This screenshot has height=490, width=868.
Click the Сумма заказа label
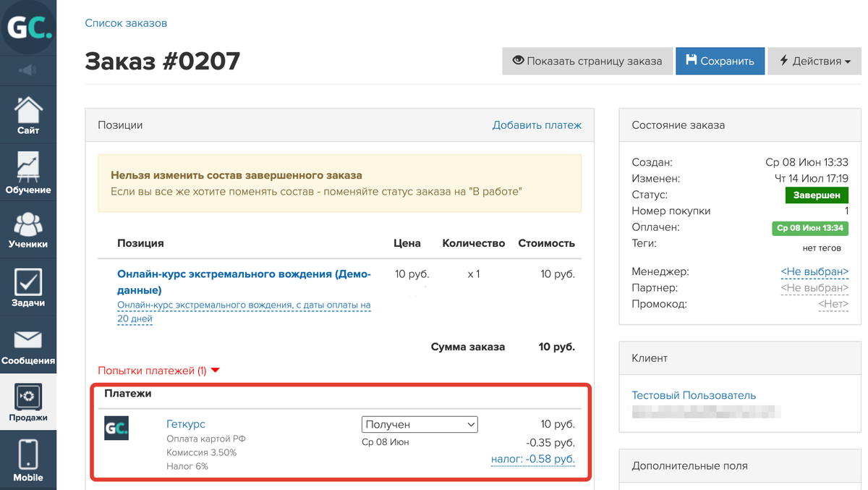[x=467, y=347]
